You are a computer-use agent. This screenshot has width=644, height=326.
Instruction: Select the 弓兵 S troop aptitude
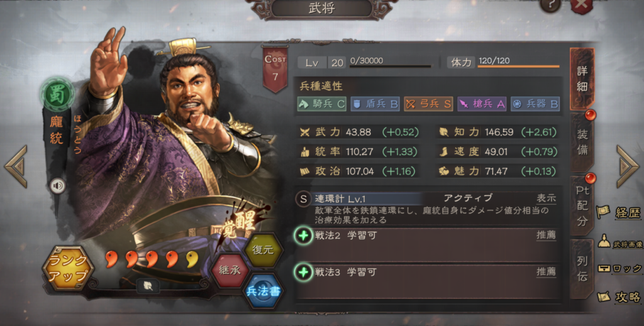coord(428,104)
